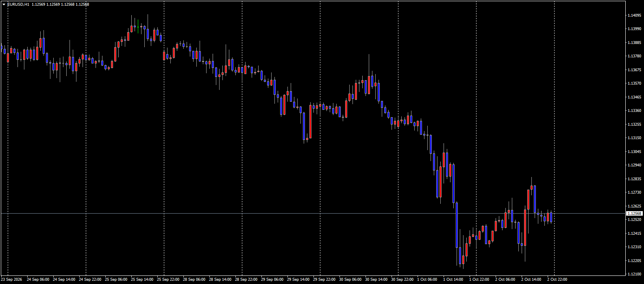Click the 1.12835 price scale label
The width and height of the screenshot is (644, 284).
(x=634, y=179)
